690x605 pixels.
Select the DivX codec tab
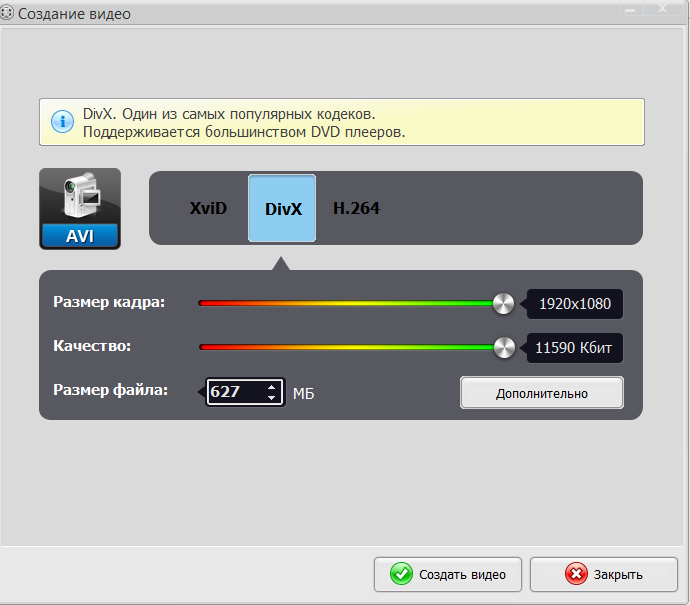tap(282, 209)
